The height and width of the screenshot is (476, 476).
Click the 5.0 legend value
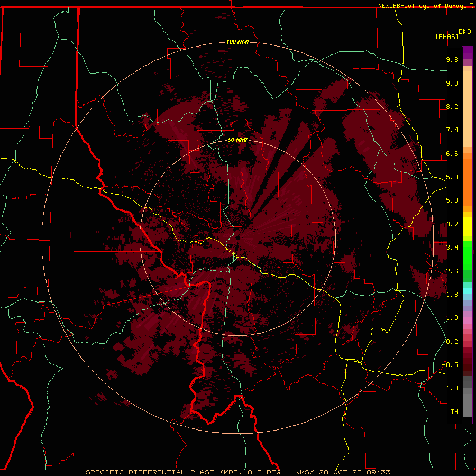tap(452, 200)
